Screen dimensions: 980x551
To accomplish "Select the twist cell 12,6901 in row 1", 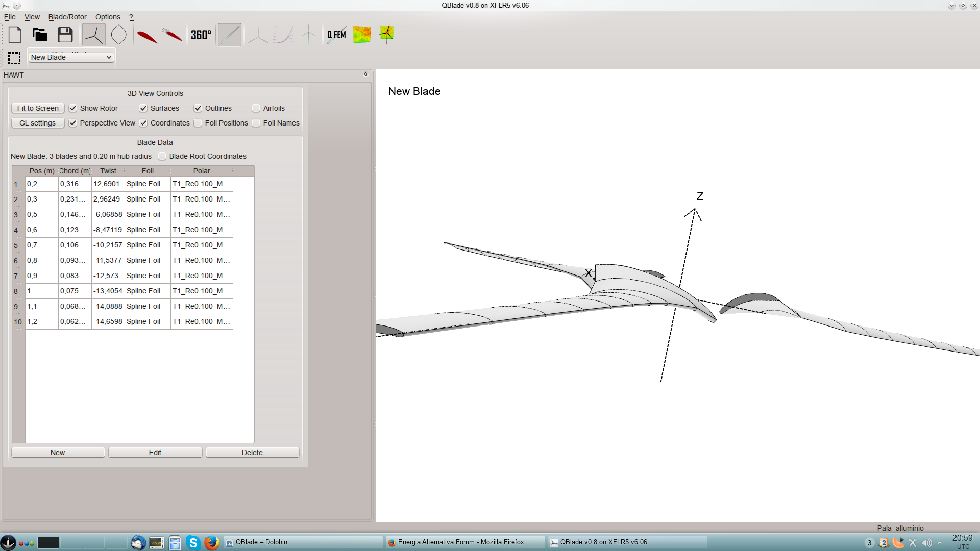I will coord(107,184).
